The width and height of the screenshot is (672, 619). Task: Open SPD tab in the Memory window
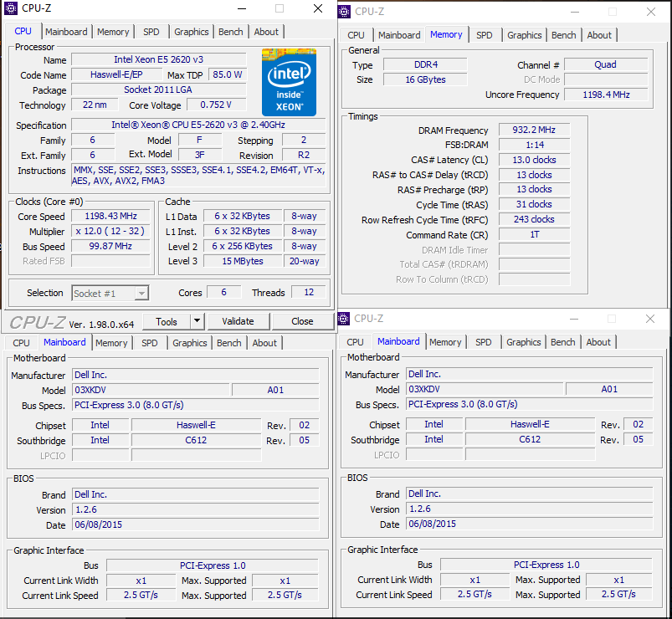(484, 35)
